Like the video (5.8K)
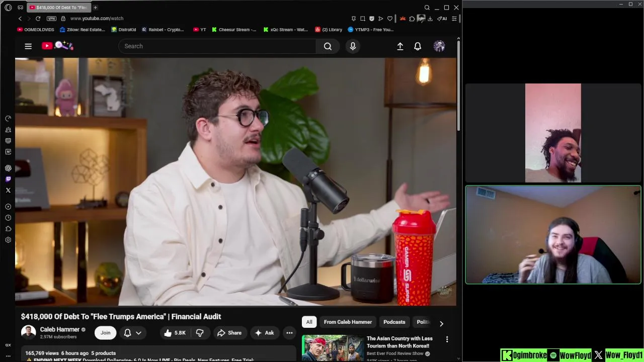This screenshot has height=362, width=644. pos(175,333)
